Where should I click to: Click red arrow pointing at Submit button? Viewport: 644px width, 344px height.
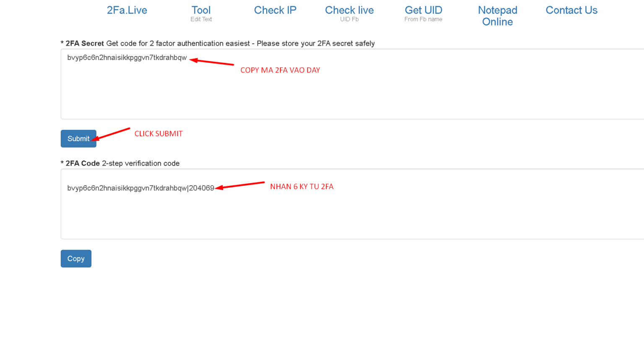[x=112, y=134]
